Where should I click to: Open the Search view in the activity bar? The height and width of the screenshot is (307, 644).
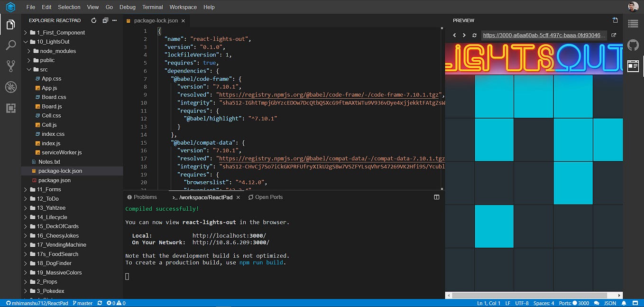tap(10, 45)
